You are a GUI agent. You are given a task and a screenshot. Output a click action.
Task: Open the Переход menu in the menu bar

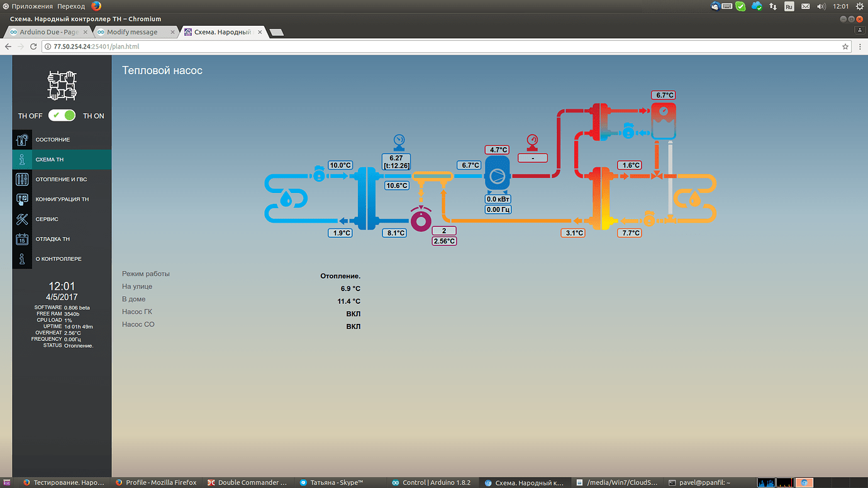(71, 6)
